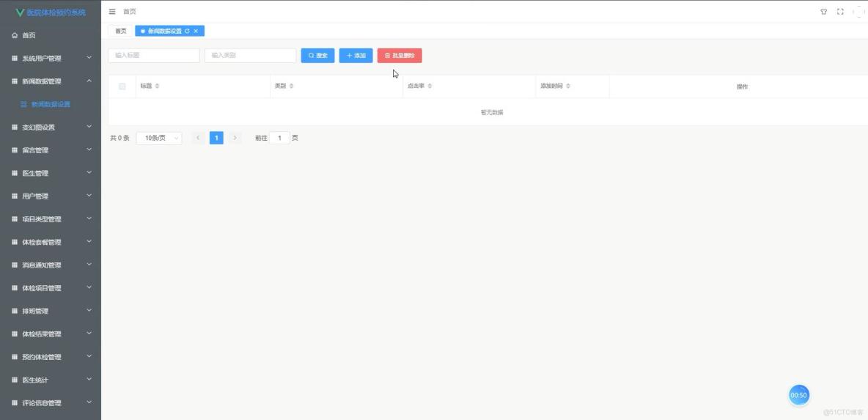Click the blue 00:50 timer bubble

(799, 395)
